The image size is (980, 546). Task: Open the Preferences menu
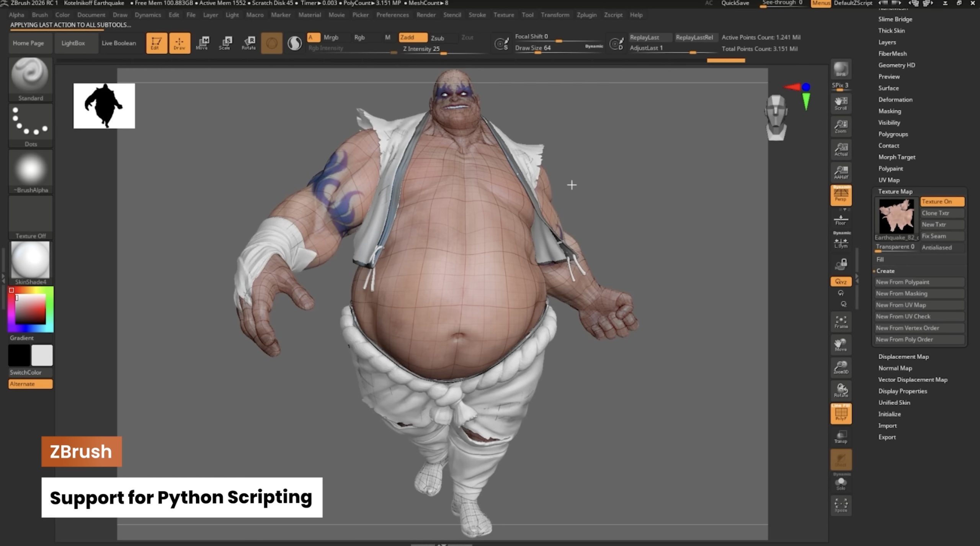(x=392, y=15)
